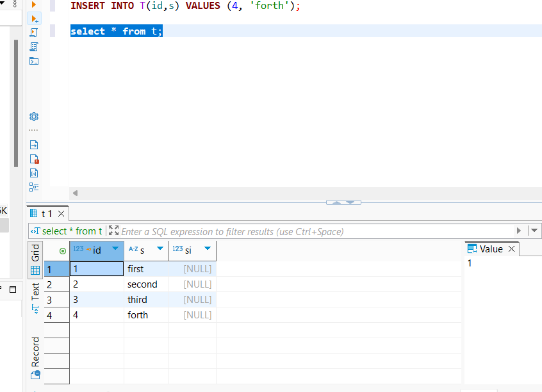This screenshot has height=392, width=542.
Task: Select the si column header
Action: [193, 250]
